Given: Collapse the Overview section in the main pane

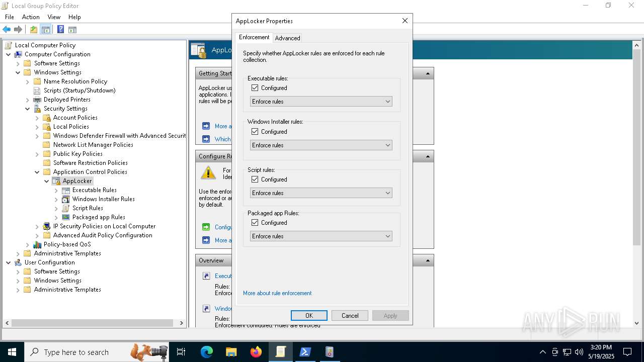Looking at the screenshot, I should [428, 260].
